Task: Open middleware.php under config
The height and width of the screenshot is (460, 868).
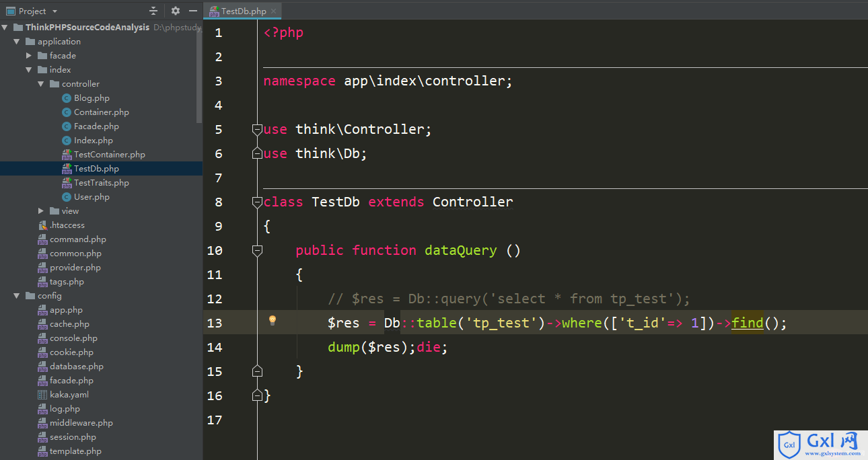Action: 81,423
